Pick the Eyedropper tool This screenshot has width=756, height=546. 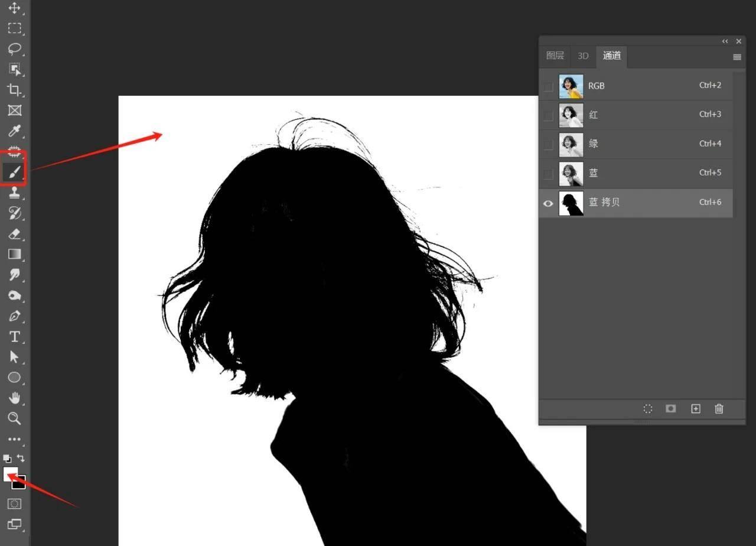(14, 131)
